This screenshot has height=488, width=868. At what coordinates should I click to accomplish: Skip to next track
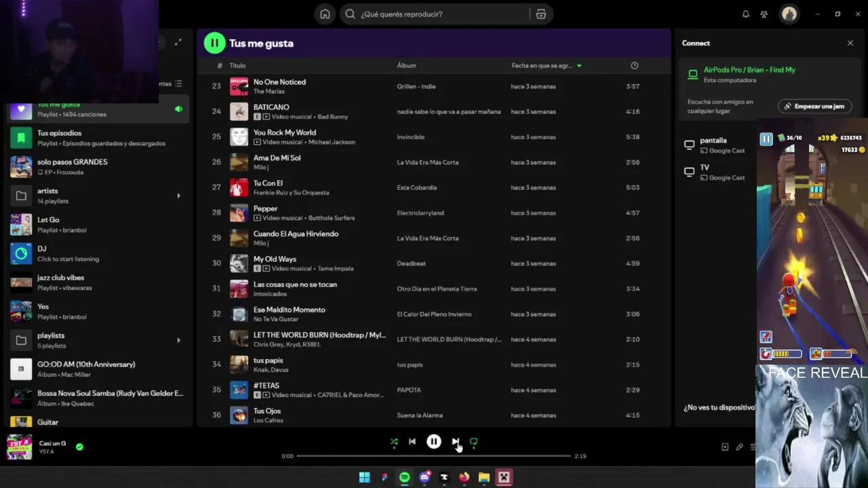point(456,442)
